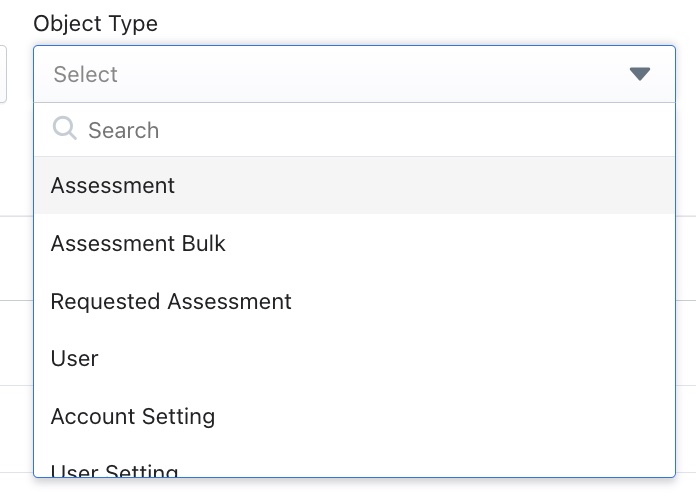Click the Select placeholder text
The image size is (696, 504).
tap(86, 74)
